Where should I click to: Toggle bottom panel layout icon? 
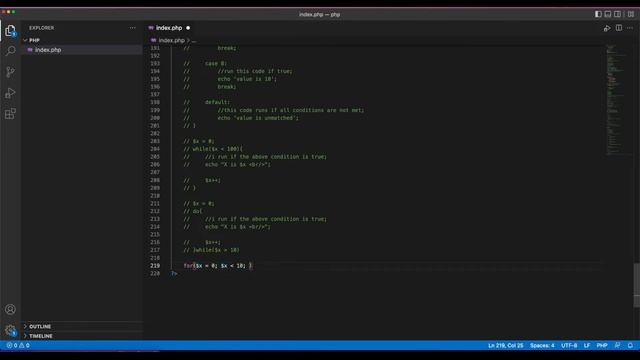pyautogui.click(x=608, y=14)
